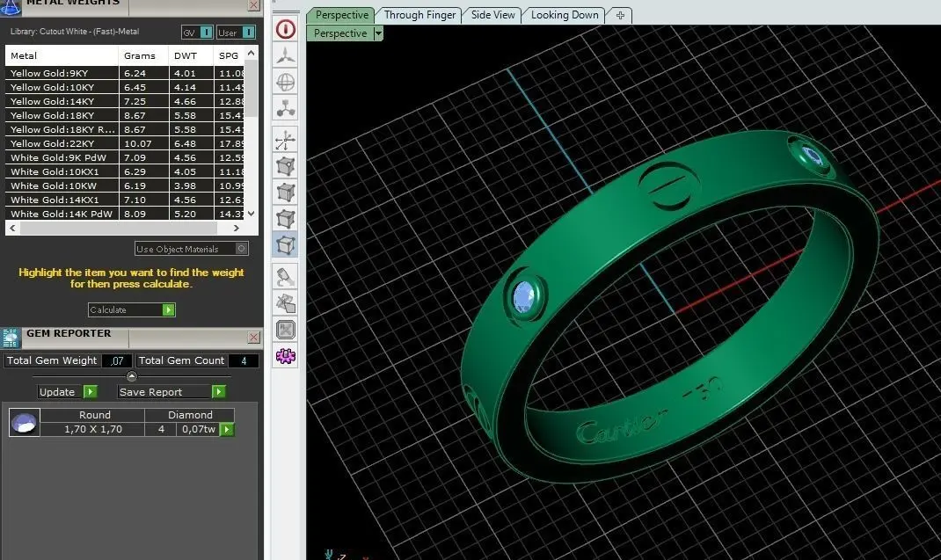941x560 pixels.
Task: Click the Save Report button
Action: (x=171, y=392)
